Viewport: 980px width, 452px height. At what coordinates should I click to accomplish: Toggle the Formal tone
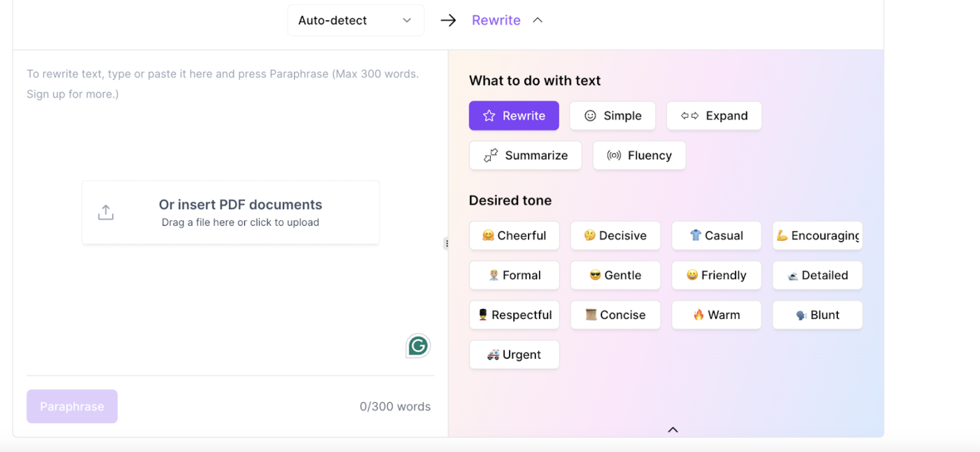514,275
